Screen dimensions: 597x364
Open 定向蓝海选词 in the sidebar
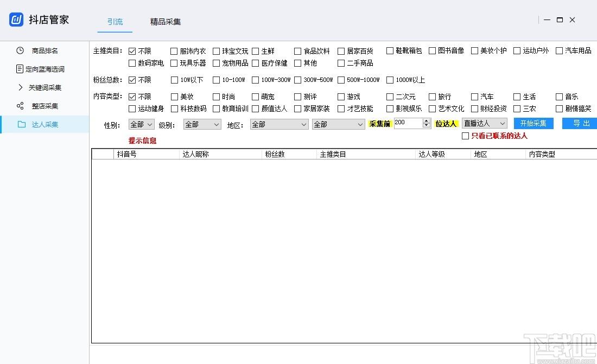45,69
